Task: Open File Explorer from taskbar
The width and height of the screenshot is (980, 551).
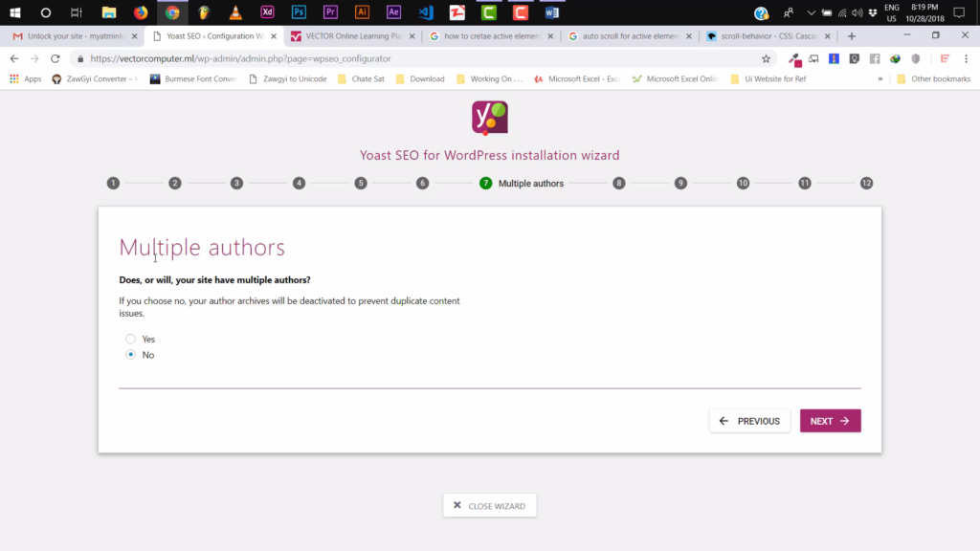Action: [x=109, y=12]
